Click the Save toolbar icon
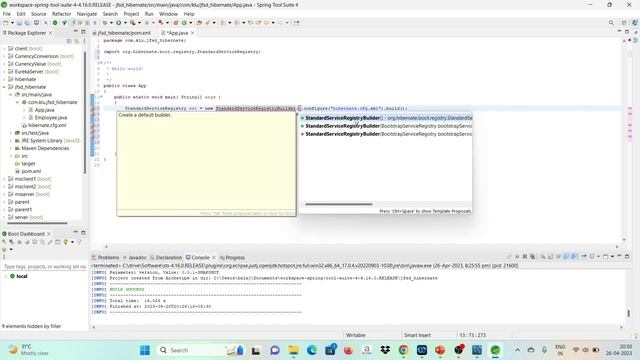640x360 pixels. tap(19, 22)
